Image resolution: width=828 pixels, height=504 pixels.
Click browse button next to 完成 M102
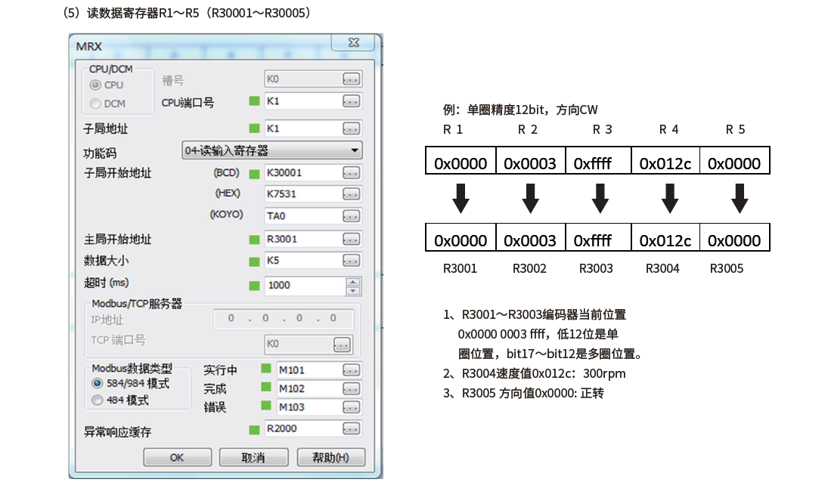(x=352, y=389)
